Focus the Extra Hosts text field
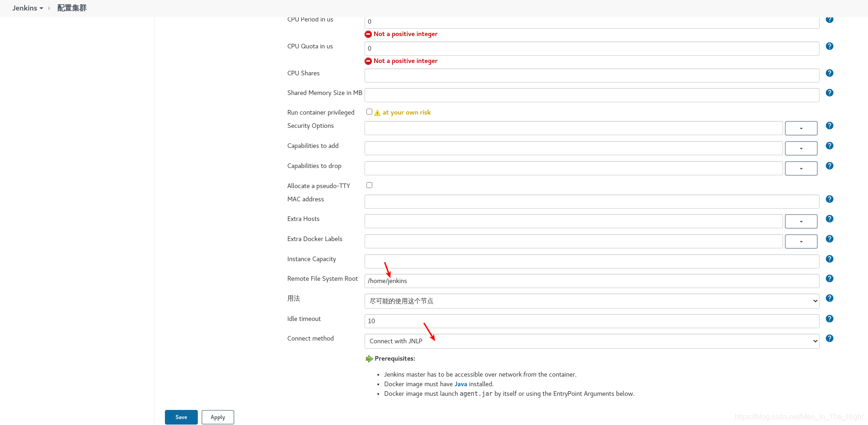The height and width of the screenshot is (425, 868). click(573, 221)
